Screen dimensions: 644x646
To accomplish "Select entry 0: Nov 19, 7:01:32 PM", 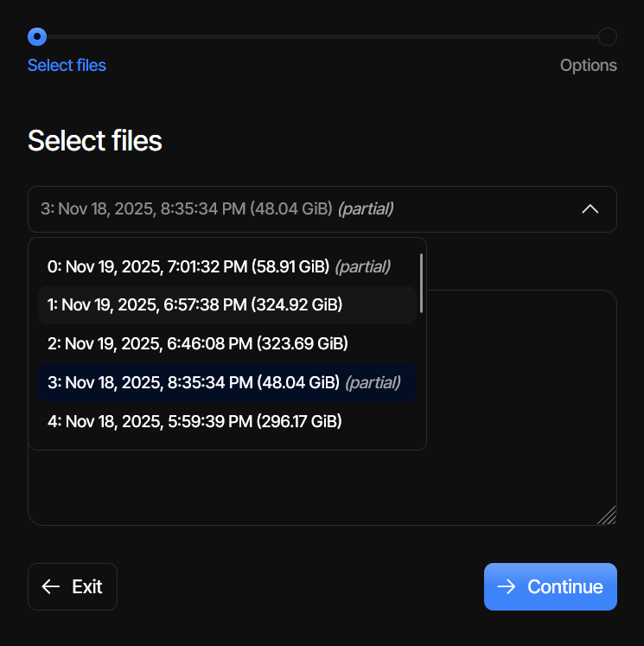I will tap(219, 266).
